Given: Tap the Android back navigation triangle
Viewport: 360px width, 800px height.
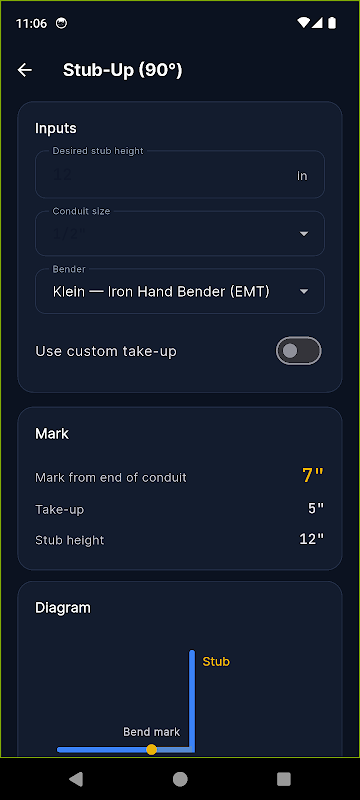Looking at the screenshot, I should (x=76, y=779).
